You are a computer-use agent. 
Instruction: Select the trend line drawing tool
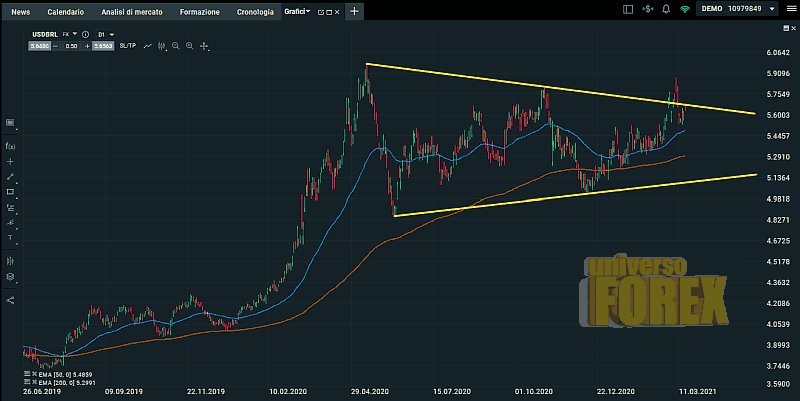(10, 176)
